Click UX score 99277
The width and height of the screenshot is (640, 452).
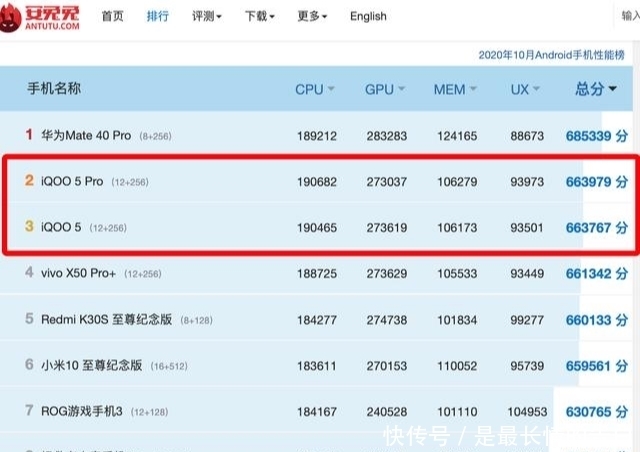pos(527,320)
